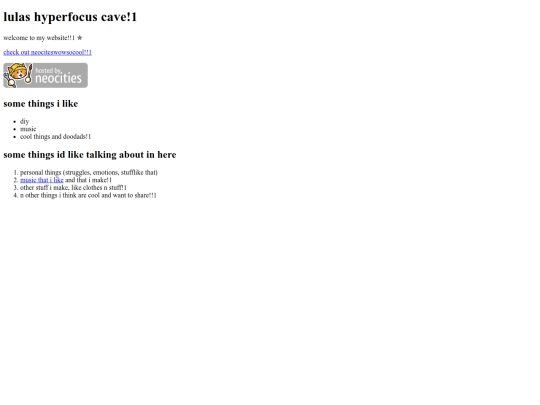
Task: Click the 'lulas hyperfocus cave!1' heading
Action: [x=70, y=17]
